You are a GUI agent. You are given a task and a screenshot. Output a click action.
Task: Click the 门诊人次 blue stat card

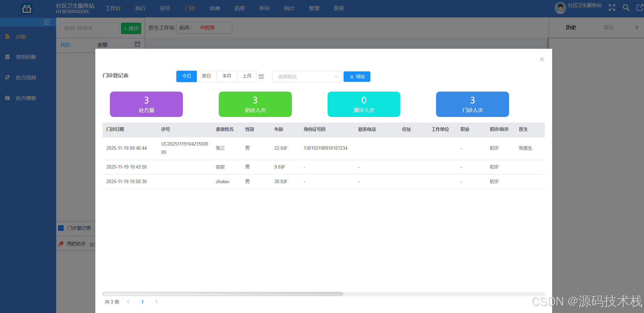(473, 104)
